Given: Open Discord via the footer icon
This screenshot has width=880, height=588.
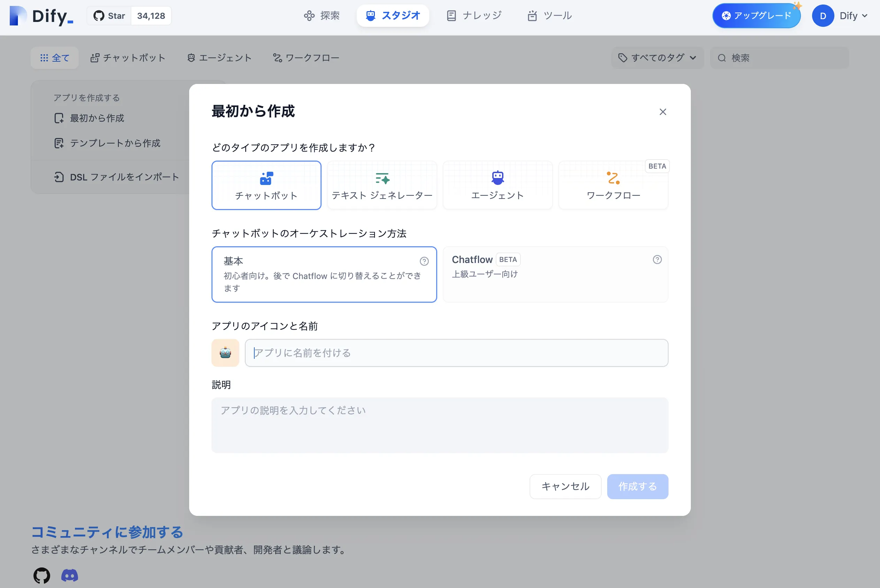Looking at the screenshot, I should (x=69, y=575).
